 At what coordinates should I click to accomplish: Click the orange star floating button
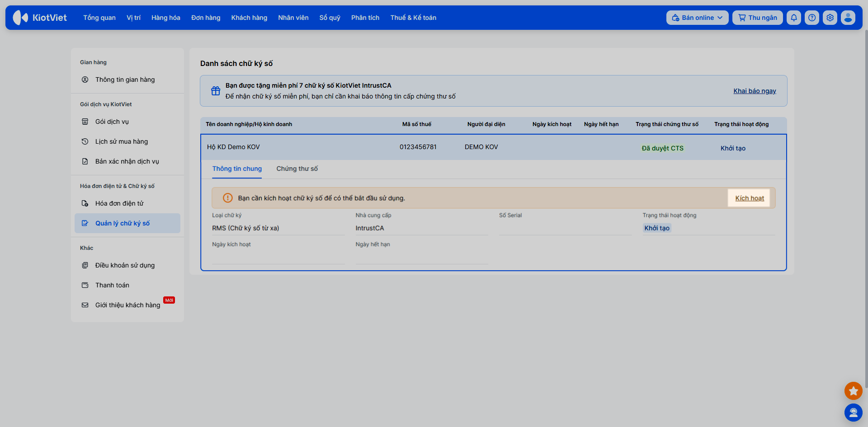854,391
